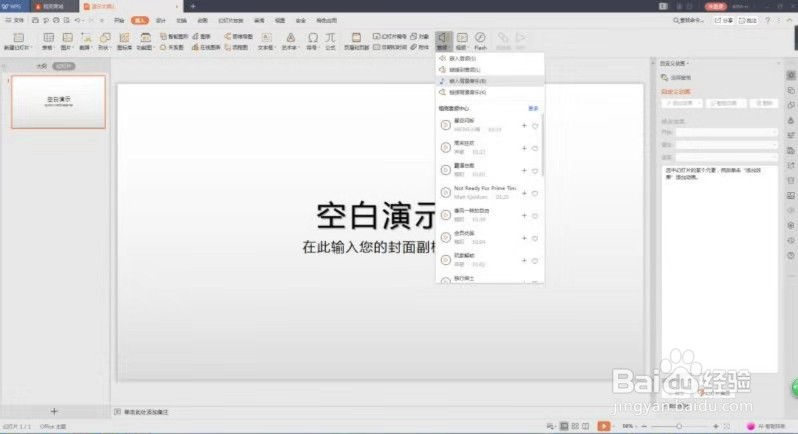Click the zoom in plus button

click(716, 426)
